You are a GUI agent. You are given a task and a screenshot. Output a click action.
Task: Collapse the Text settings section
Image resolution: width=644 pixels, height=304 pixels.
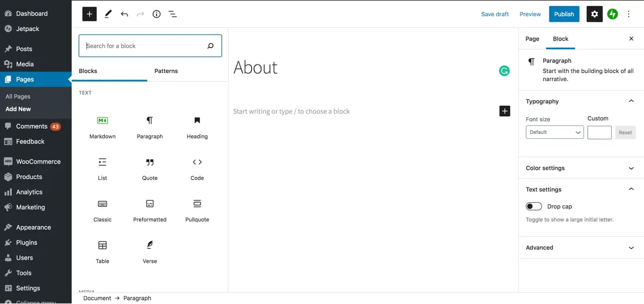pos(581,189)
